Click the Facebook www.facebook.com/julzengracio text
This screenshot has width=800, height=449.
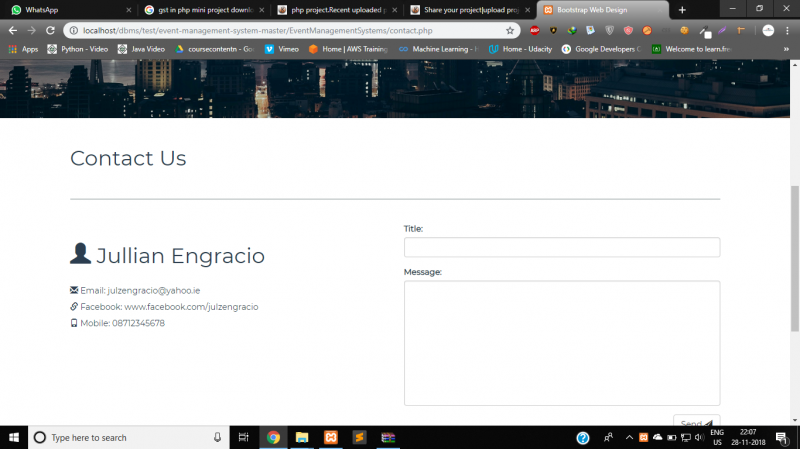[191, 307]
